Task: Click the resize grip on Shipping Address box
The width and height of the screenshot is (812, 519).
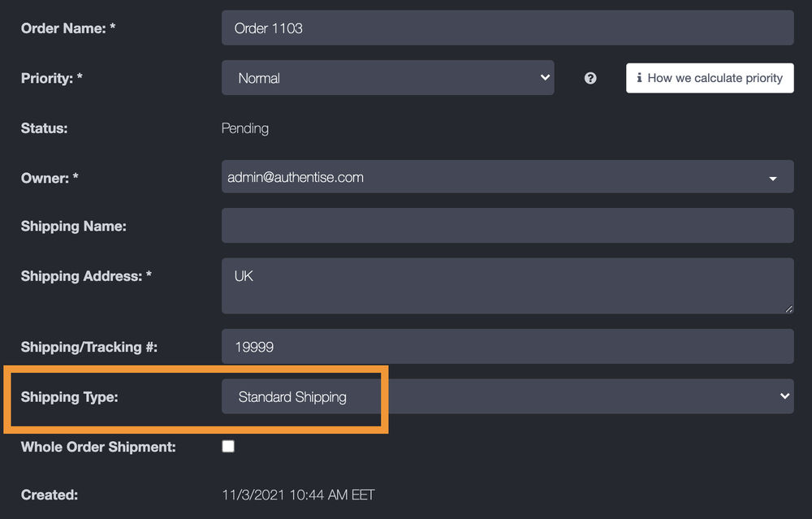Action: pos(788,307)
